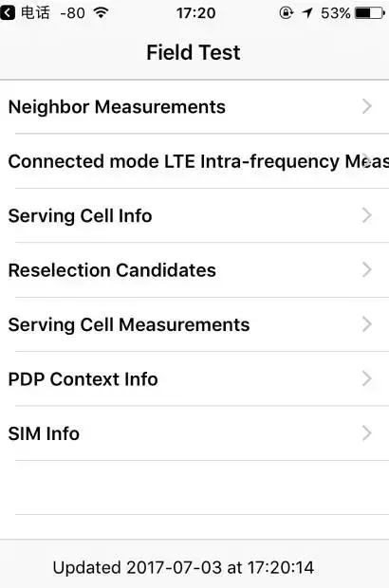
Task: Open Connected mode LTE Intra-frequency Measurements
Action: (x=194, y=161)
